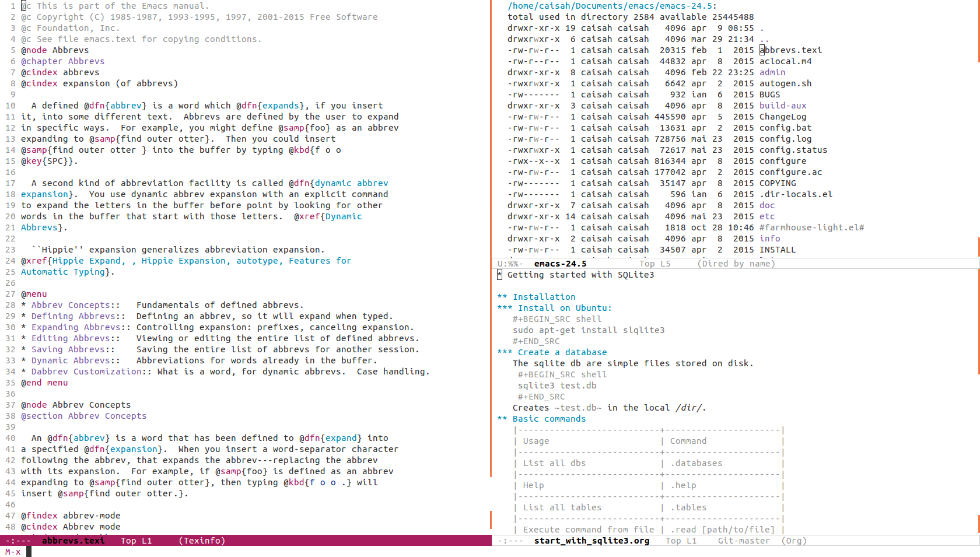This screenshot has height=557, width=980.
Task: Open config.status in the Dired listing
Action: (x=793, y=150)
